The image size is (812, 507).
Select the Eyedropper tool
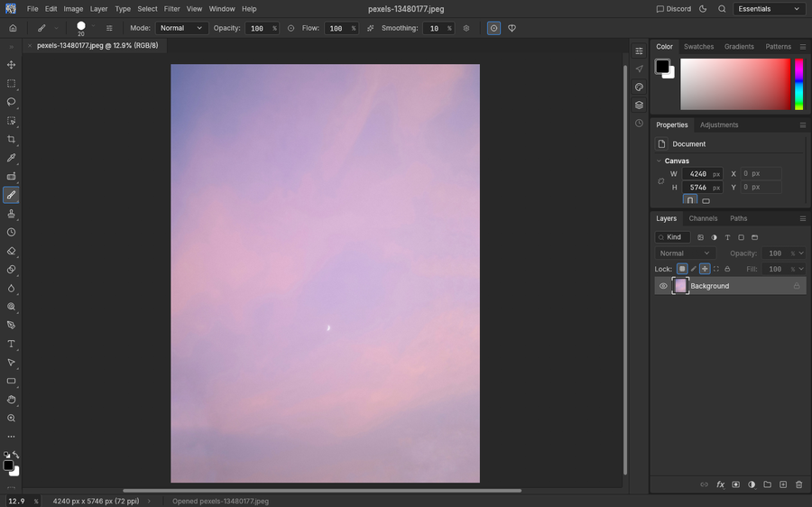11,158
